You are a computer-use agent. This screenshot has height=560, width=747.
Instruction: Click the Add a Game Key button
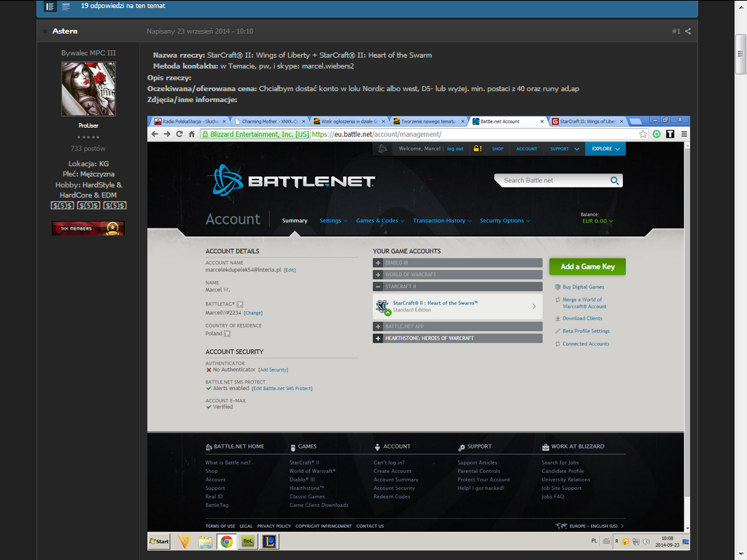(587, 267)
